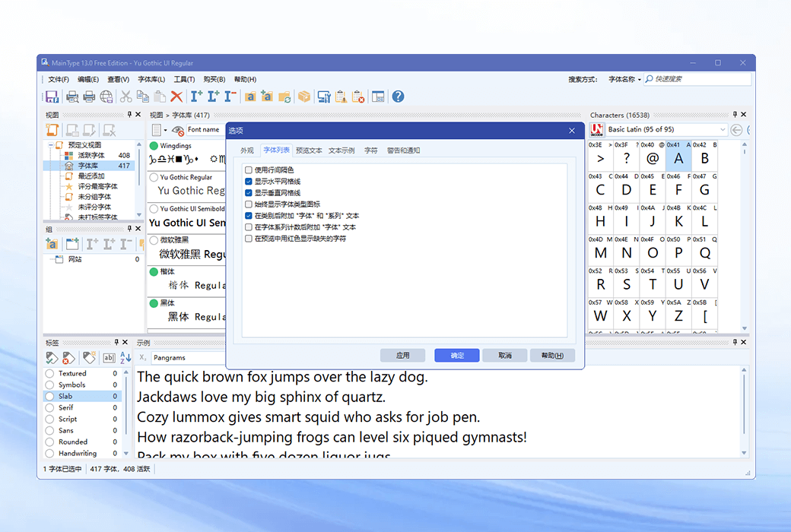Click rename tag 'ab|' icon

pyautogui.click(x=109, y=358)
